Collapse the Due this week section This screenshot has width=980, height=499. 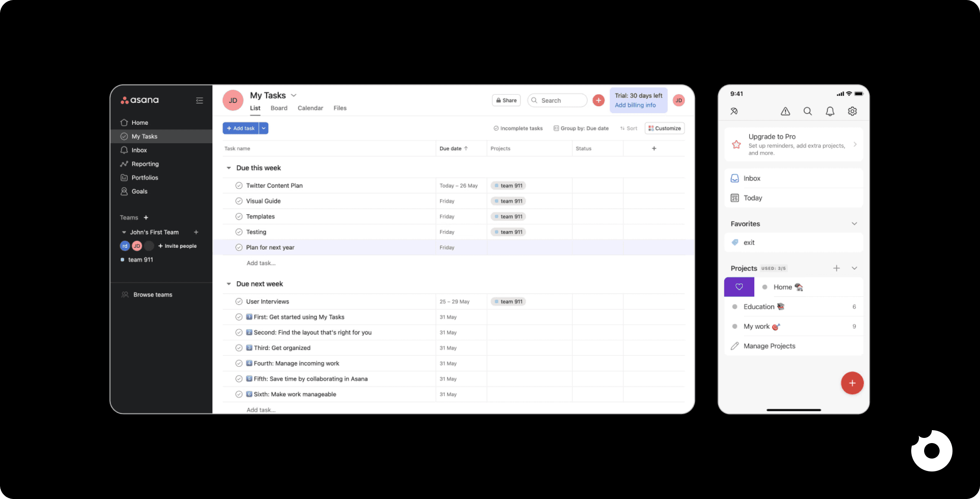[229, 167]
